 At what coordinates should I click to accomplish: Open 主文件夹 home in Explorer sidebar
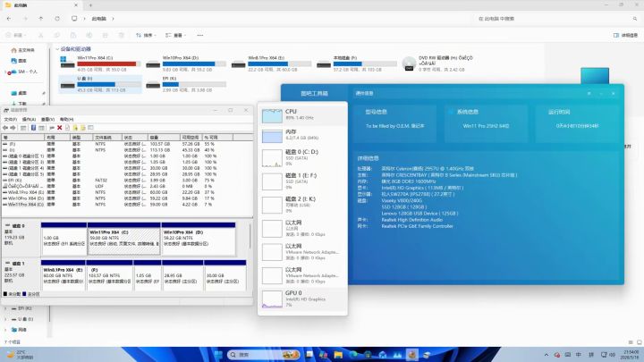coord(23,50)
